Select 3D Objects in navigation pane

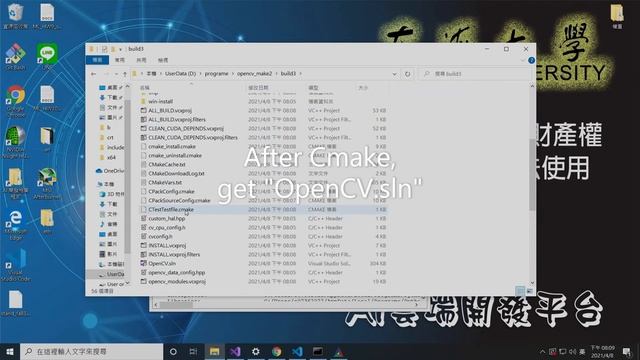(111, 194)
